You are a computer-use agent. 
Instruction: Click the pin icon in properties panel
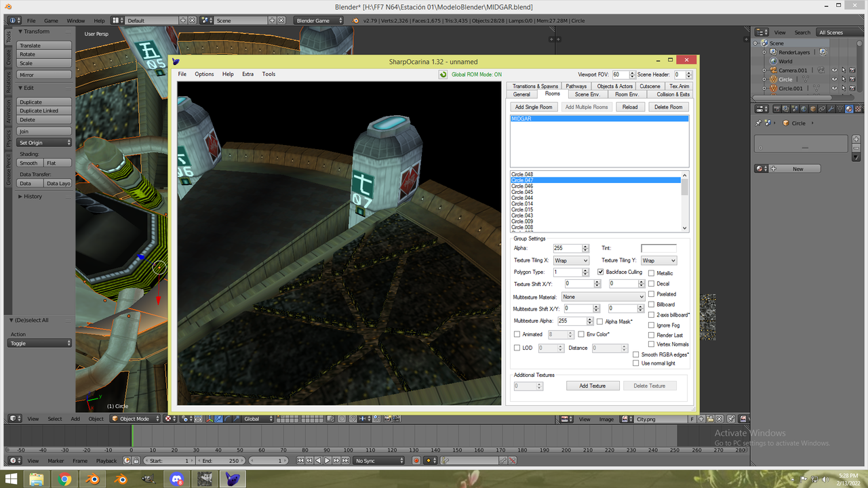[758, 123]
